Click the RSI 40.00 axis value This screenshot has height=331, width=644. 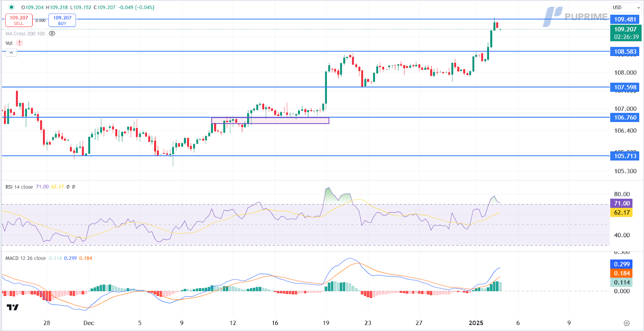[x=622, y=235]
